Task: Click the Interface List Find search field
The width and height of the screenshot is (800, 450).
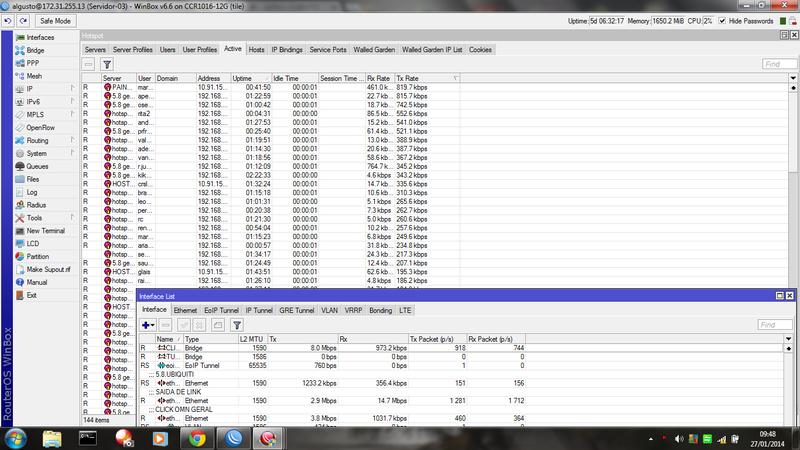Action: click(775, 324)
